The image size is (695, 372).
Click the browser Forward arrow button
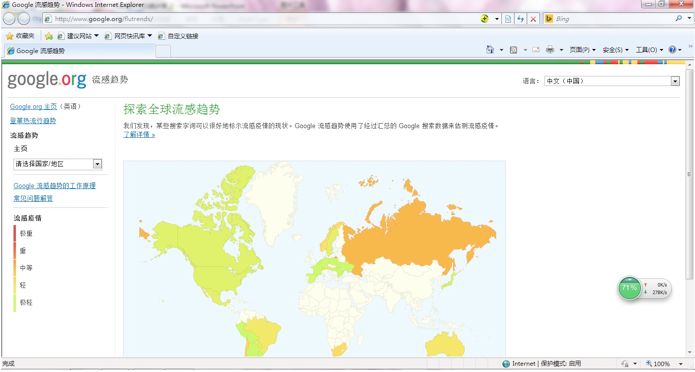(x=24, y=19)
